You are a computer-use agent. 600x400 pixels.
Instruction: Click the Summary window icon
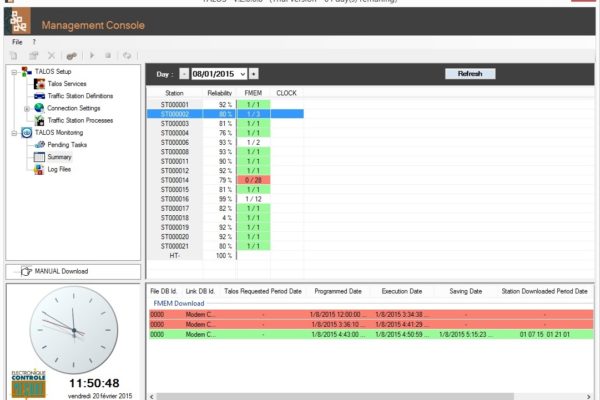point(39,157)
